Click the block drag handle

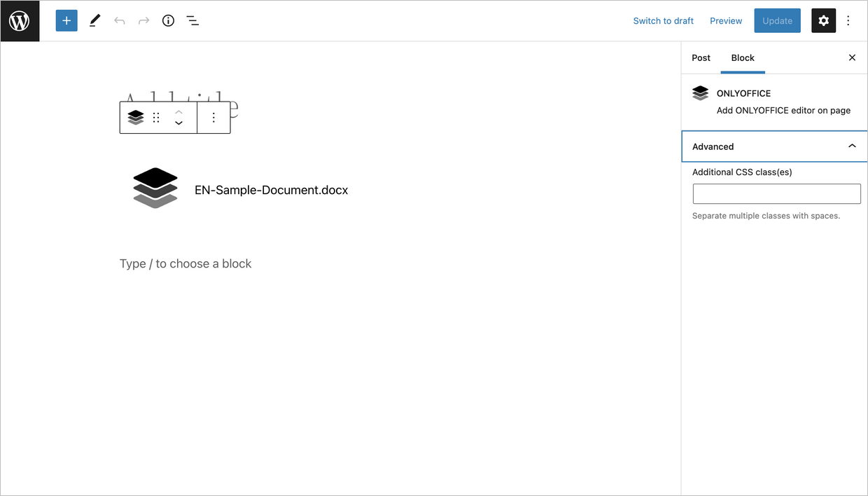156,118
